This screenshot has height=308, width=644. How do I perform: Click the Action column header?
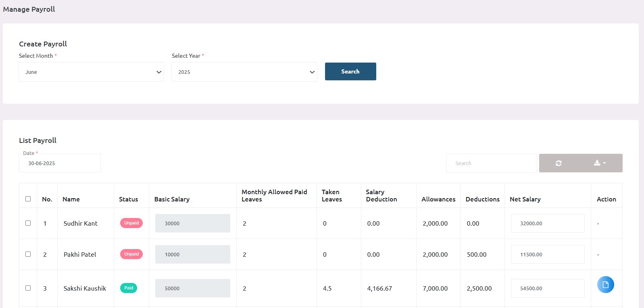pos(606,199)
